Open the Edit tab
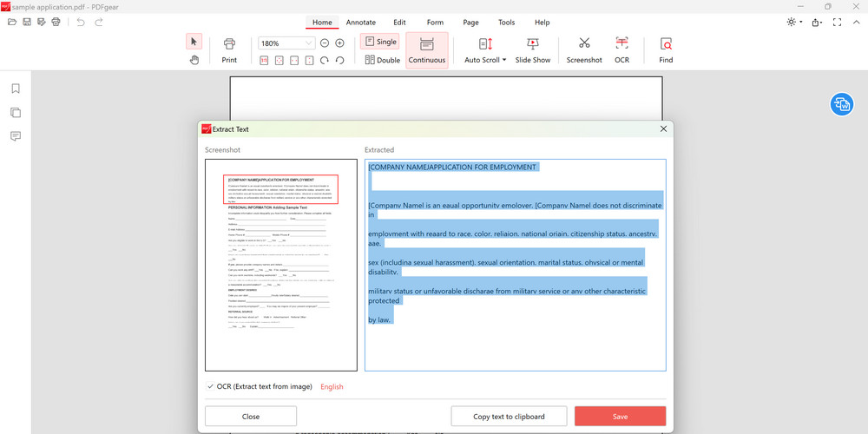The image size is (868, 434). point(399,23)
